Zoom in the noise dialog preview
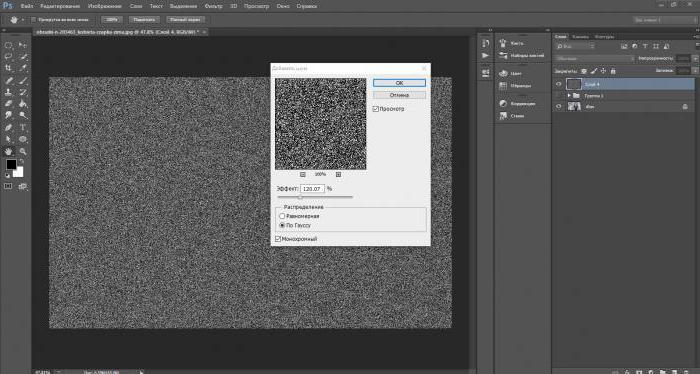Screen dimensions: 700x374 pos(338,175)
